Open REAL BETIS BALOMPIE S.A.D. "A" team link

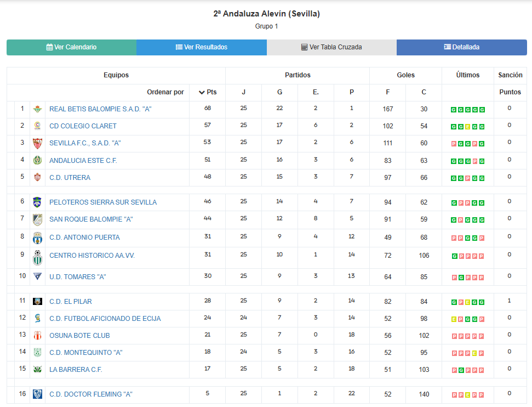click(x=100, y=109)
